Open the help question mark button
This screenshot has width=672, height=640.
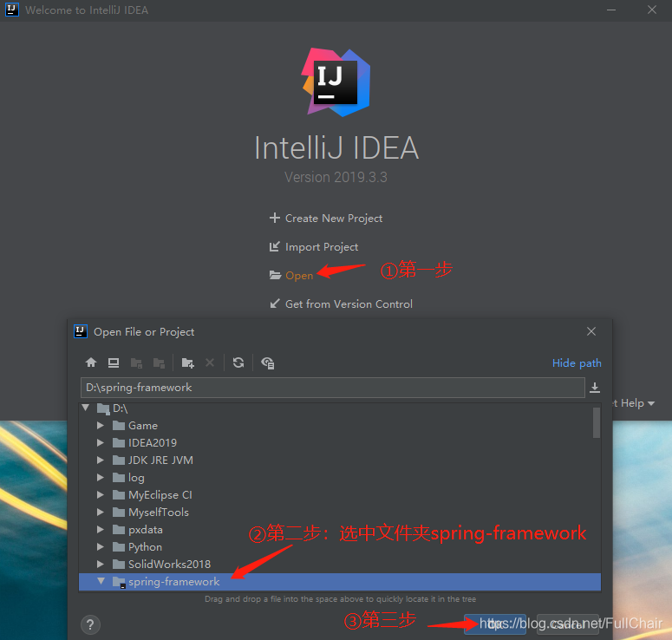point(90,624)
